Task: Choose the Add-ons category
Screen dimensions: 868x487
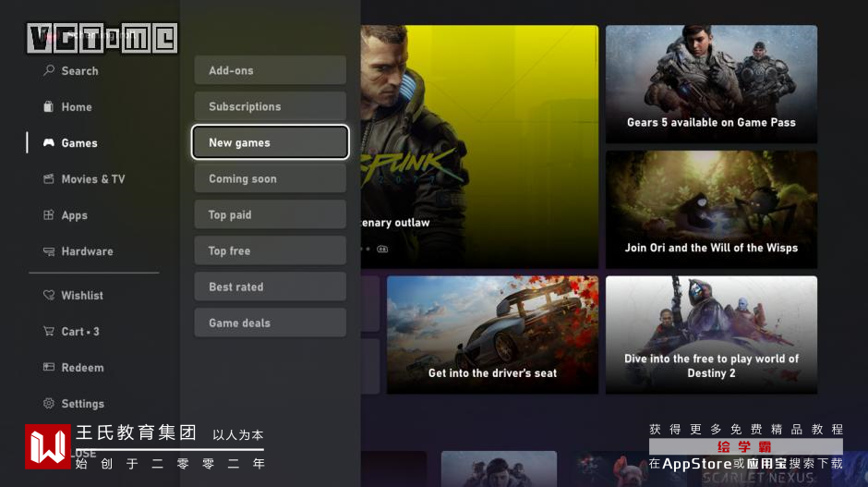Action: point(271,70)
